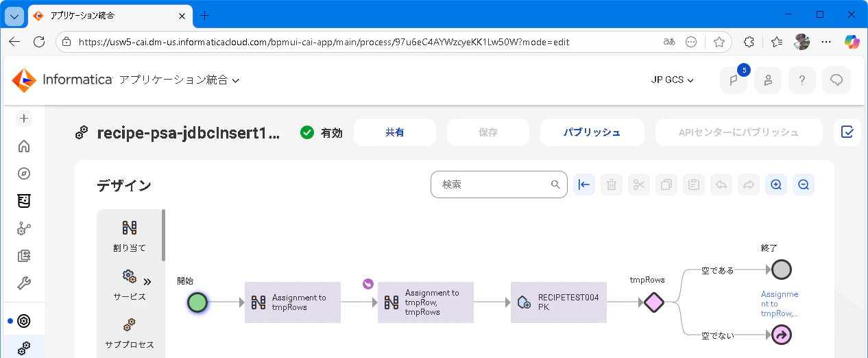The height and width of the screenshot is (358, 868).
Task: Open notifications flag with badge 5
Action: tap(734, 80)
